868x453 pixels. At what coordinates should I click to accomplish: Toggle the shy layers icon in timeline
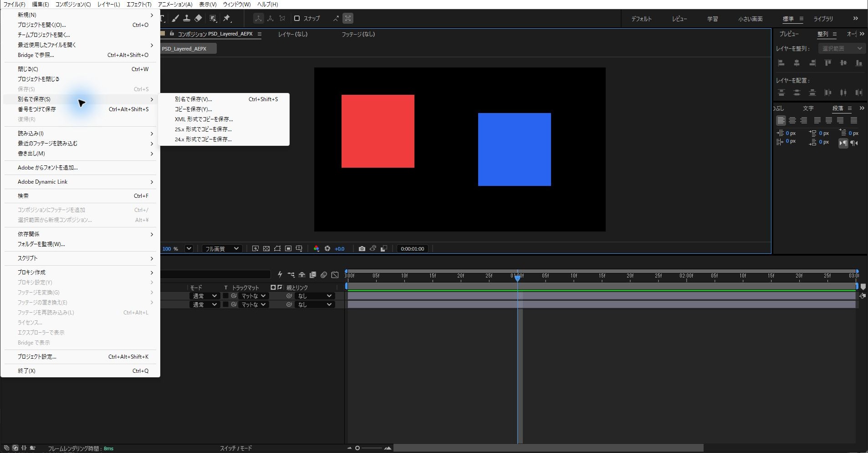(302, 275)
